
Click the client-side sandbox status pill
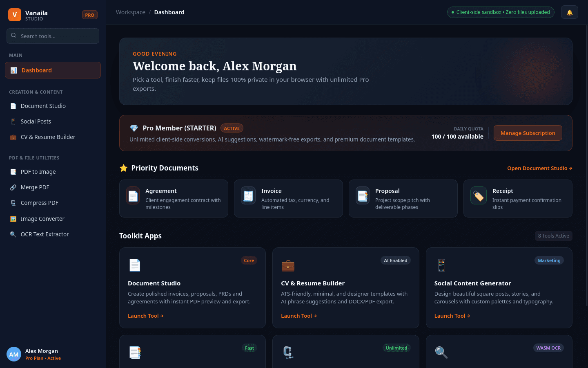tap(501, 12)
